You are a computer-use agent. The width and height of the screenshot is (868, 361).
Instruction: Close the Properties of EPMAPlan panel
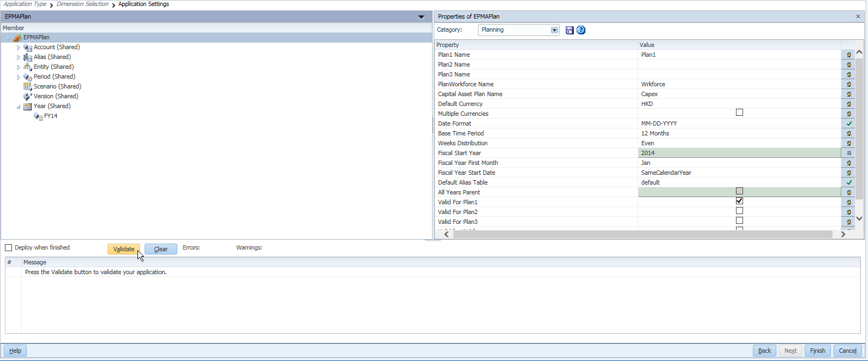click(858, 17)
